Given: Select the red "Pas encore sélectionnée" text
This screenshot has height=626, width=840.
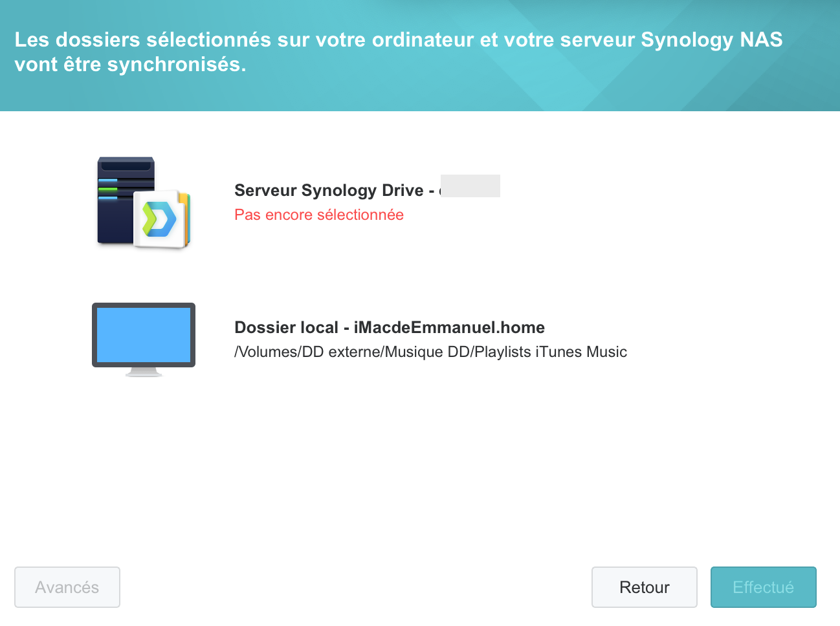Looking at the screenshot, I should click(319, 215).
